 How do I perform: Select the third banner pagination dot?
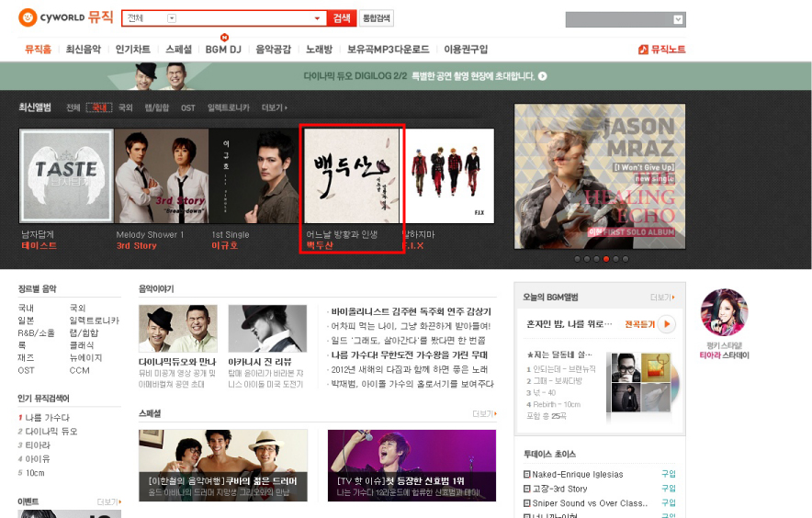tap(596, 259)
